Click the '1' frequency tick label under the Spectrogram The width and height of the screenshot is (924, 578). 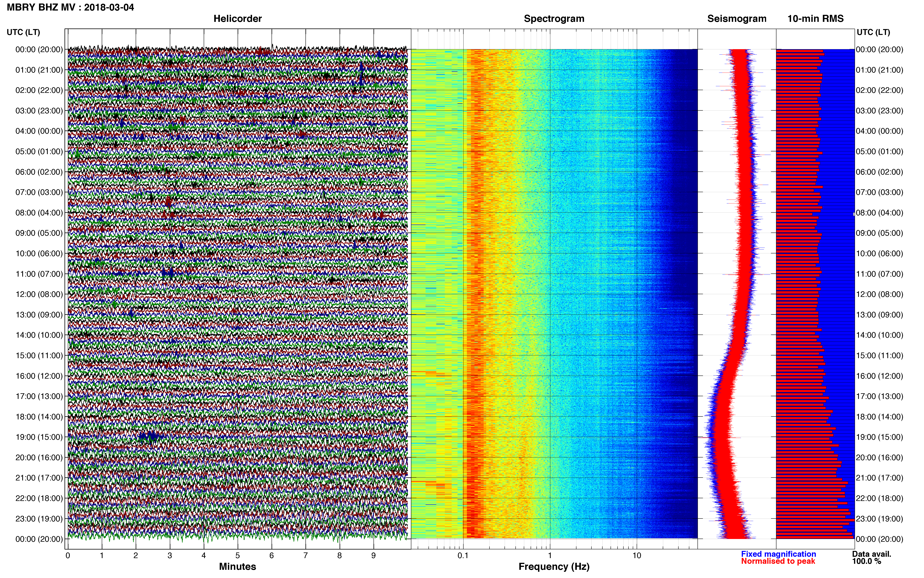pyautogui.click(x=550, y=555)
